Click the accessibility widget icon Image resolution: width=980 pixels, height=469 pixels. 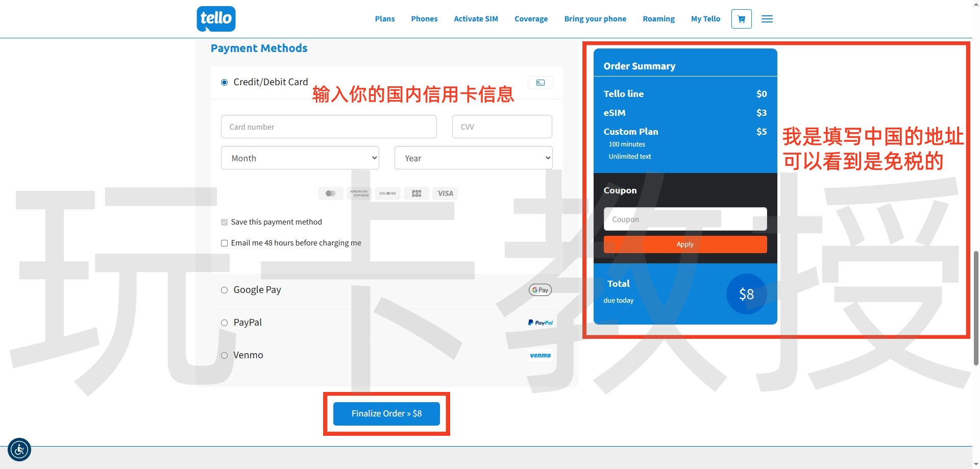pos(19,450)
